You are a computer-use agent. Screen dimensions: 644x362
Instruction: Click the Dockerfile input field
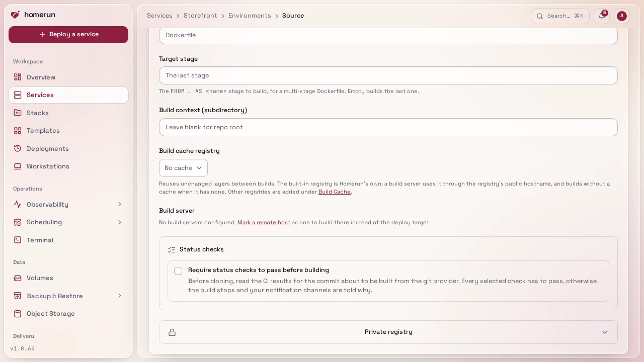coord(388,35)
